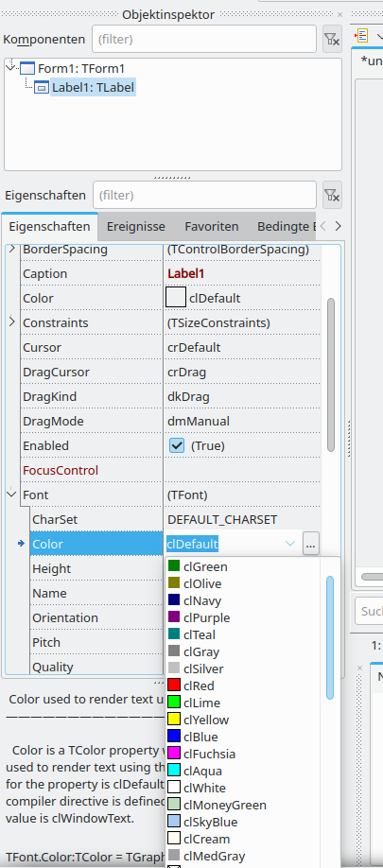Click the Color clDefault swatch box
383x868 pixels.
tap(176, 298)
